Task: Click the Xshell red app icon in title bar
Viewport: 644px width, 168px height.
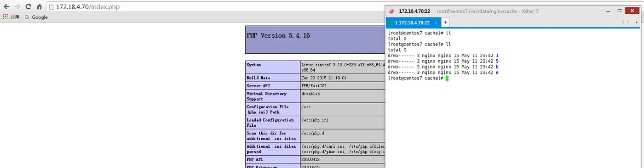Action: pyautogui.click(x=391, y=11)
